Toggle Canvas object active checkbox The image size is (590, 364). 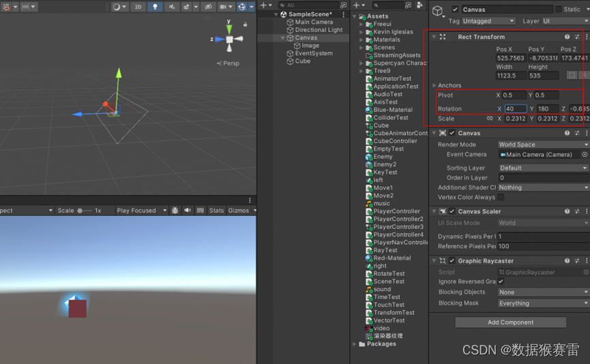click(455, 10)
